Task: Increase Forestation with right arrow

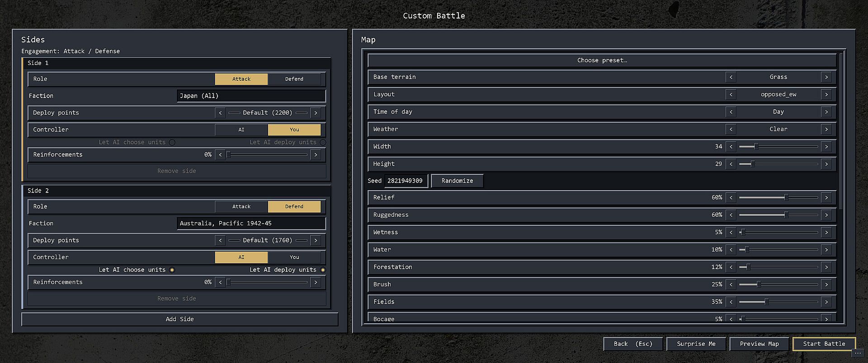Action: click(x=826, y=267)
